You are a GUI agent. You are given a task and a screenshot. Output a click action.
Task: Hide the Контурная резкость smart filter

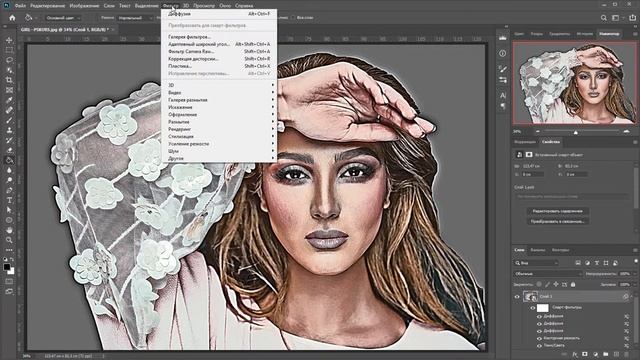(540, 338)
